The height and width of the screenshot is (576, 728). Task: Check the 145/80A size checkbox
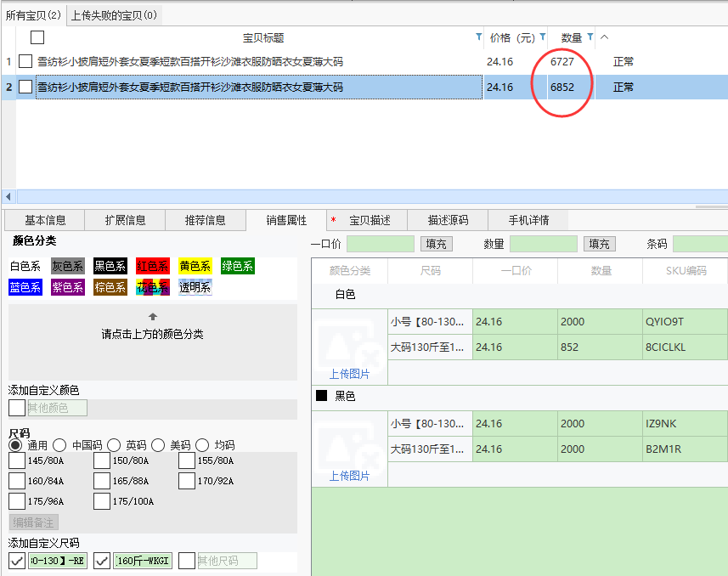[x=17, y=460]
